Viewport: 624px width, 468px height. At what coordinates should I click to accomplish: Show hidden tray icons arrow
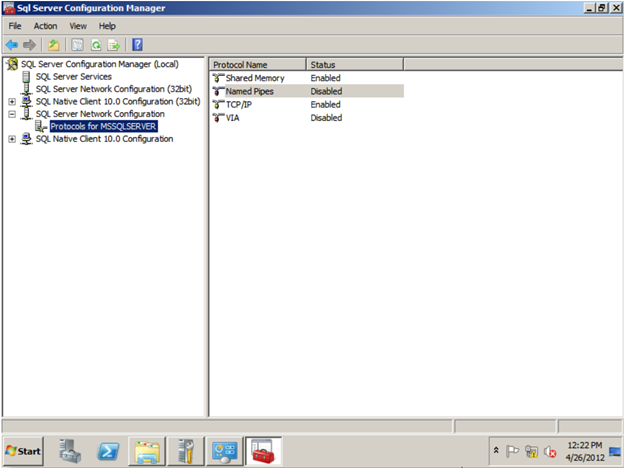tap(496, 450)
